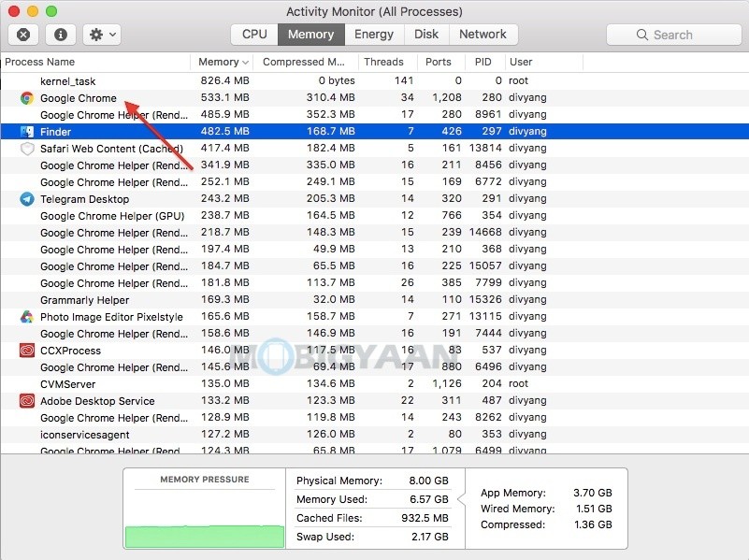Switch to the Disk tab

click(x=426, y=35)
